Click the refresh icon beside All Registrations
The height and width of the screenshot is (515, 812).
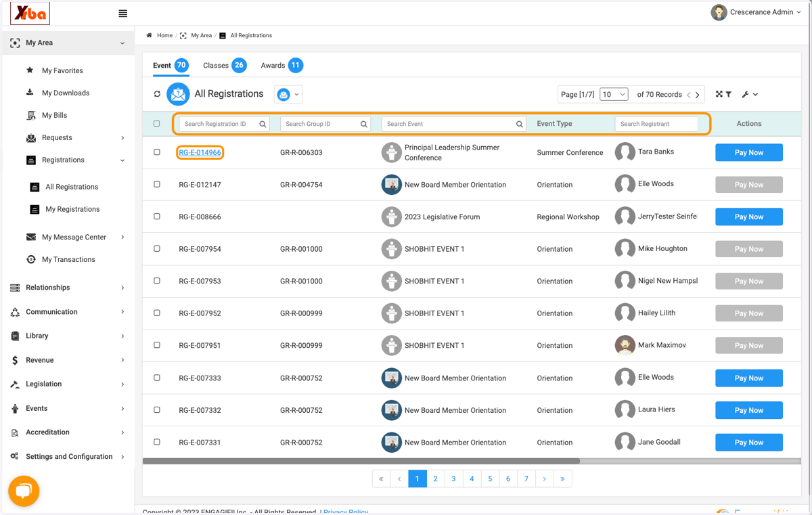click(157, 94)
